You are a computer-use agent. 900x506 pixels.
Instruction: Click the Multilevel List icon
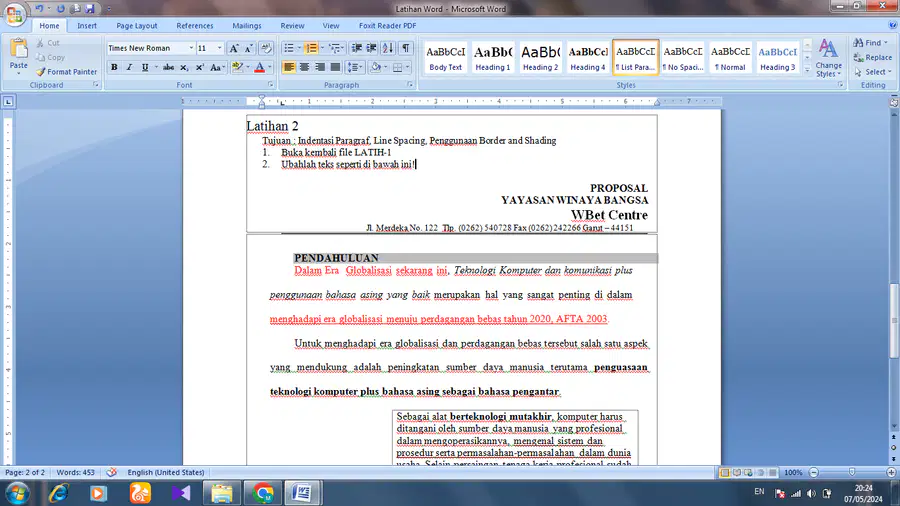point(335,48)
